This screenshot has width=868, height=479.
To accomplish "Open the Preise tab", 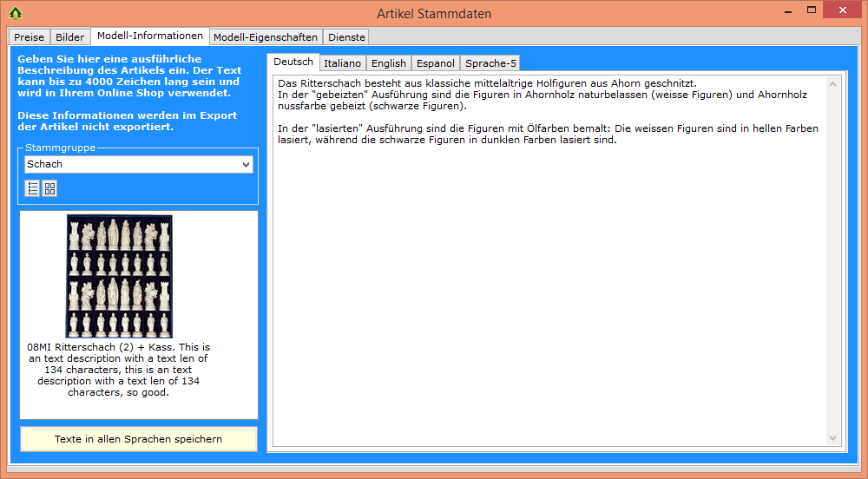I will [30, 37].
